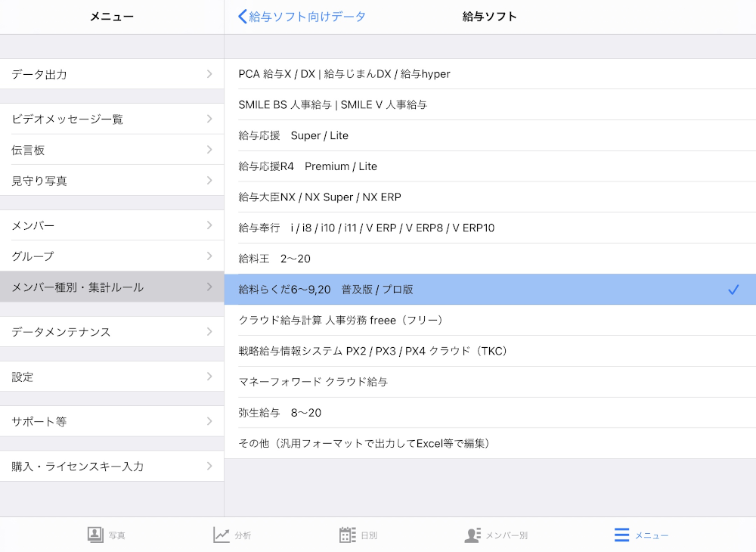Open データメンテナンス menu item
Viewport: 756px width, 552px height.
(x=112, y=332)
